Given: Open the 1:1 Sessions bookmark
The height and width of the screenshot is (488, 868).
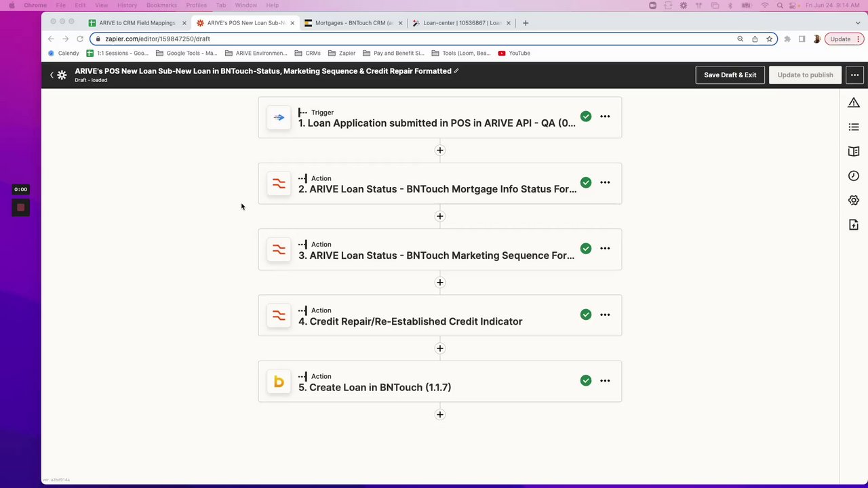Looking at the screenshot, I should (117, 53).
